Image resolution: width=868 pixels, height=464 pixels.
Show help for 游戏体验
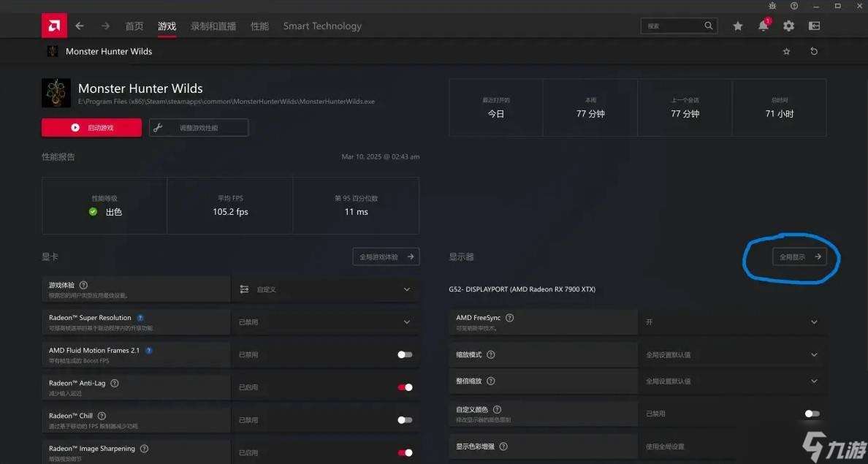click(x=83, y=285)
